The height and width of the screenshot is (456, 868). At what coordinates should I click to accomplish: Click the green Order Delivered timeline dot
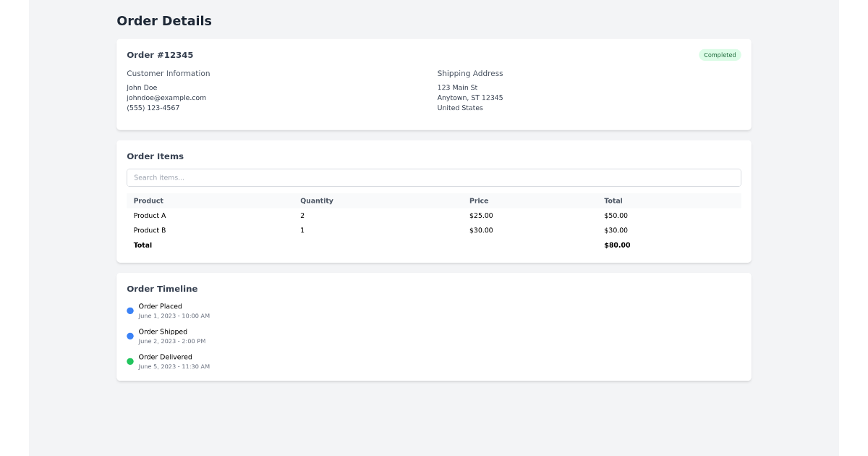point(130,361)
